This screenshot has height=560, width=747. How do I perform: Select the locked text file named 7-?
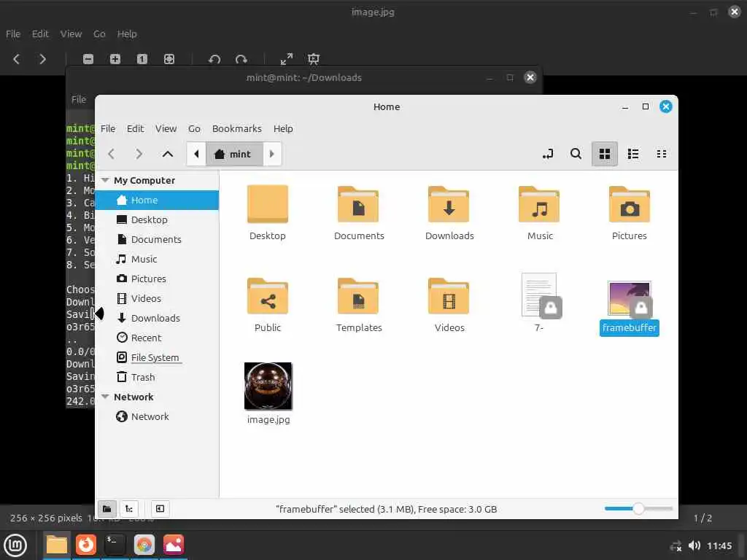(x=541, y=295)
